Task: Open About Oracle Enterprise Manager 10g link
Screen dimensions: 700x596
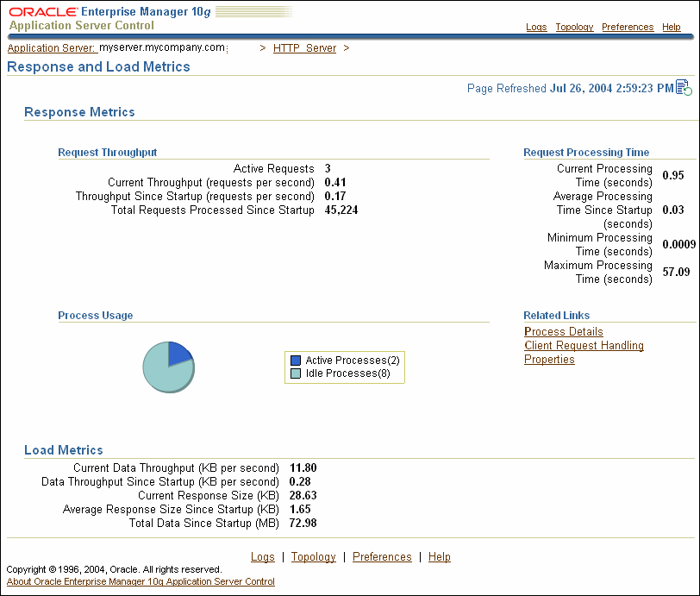Action: (x=141, y=581)
